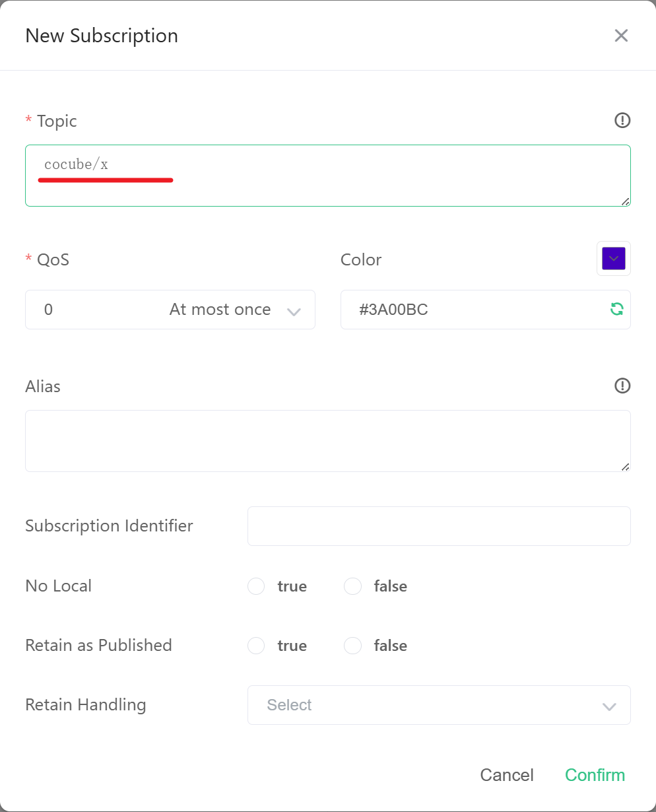
Task: Open the purple color picker swatch
Action: click(x=614, y=258)
